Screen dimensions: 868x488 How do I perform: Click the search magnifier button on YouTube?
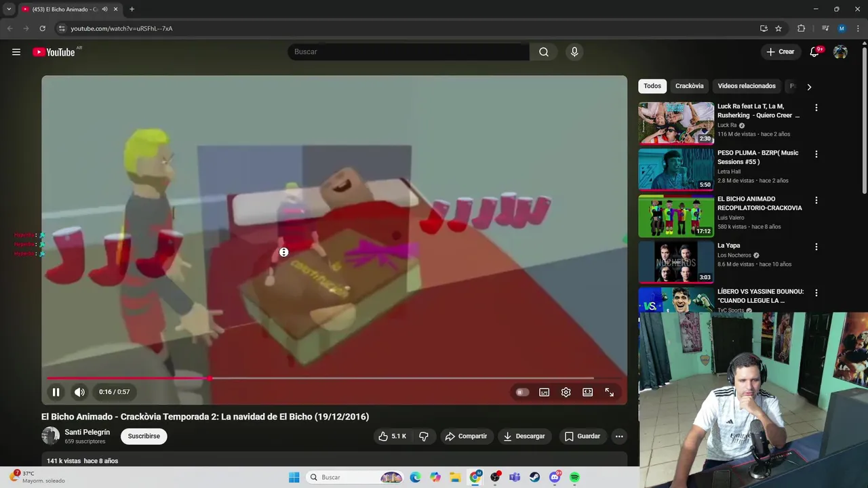tap(544, 52)
